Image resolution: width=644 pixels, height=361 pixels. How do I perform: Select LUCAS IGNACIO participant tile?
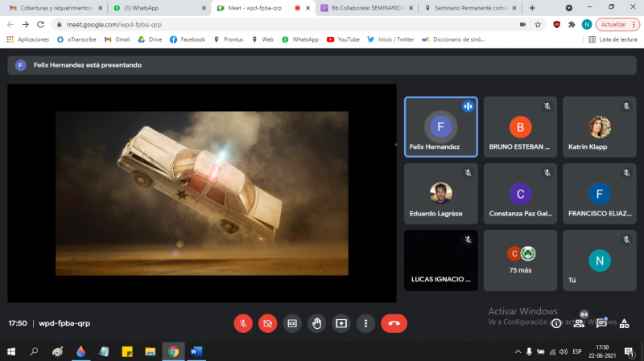[x=440, y=260]
